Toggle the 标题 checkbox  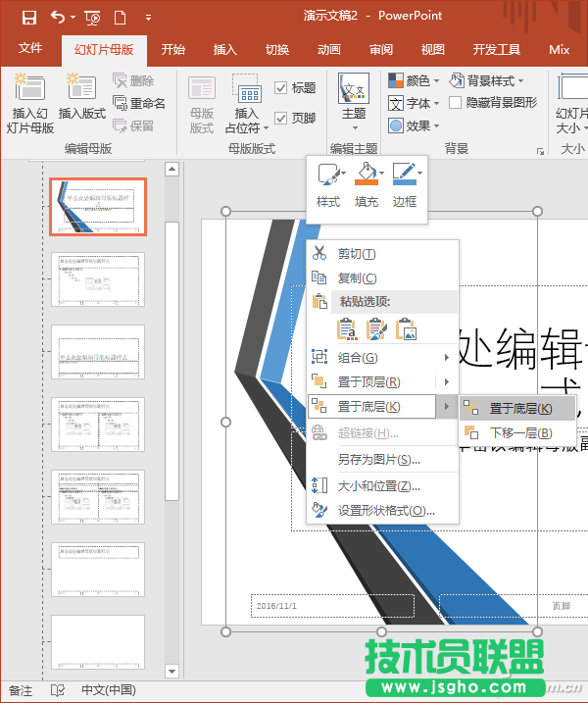click(x=281, y=88)
